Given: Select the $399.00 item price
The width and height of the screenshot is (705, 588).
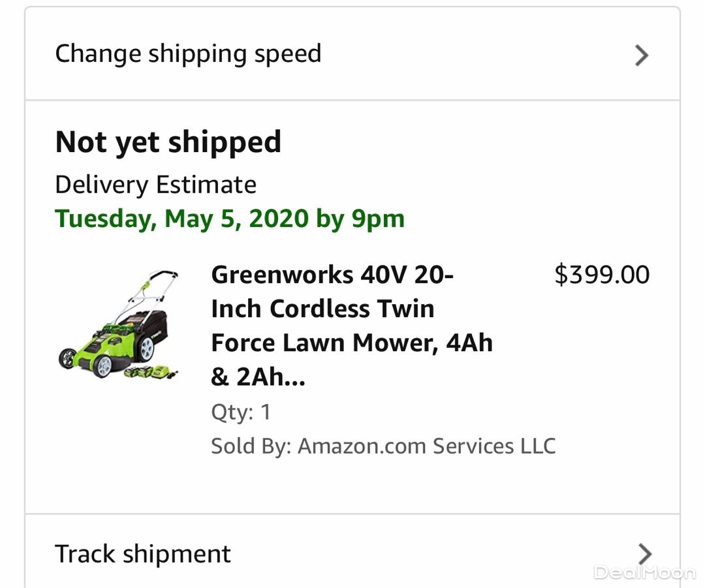Looking at the screenshot, I should (x=602, y=275).
